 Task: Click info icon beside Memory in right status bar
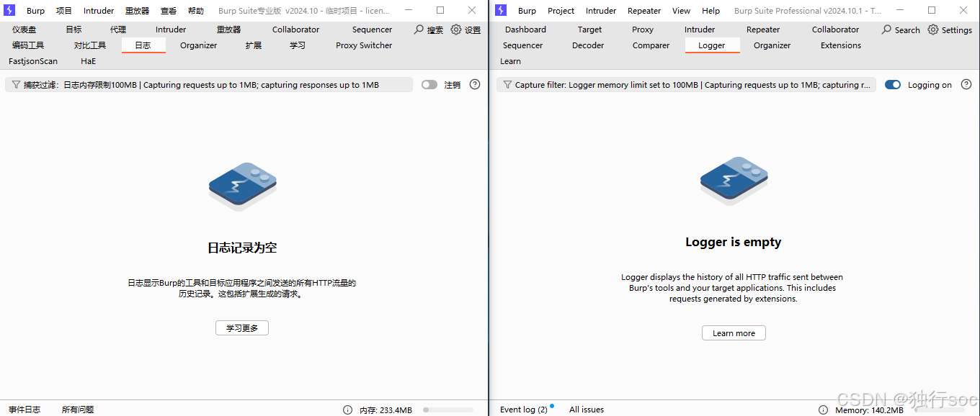(x=823, y=410)
